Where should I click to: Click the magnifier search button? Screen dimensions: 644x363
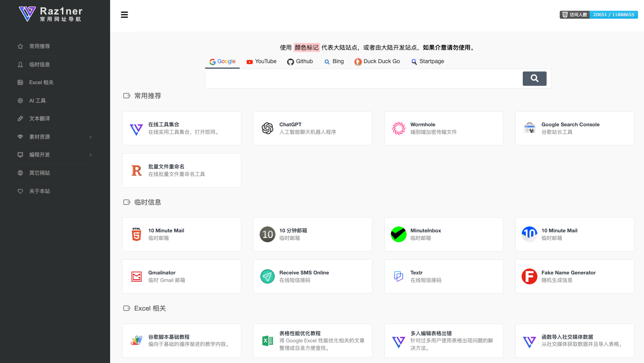(534, 79)
